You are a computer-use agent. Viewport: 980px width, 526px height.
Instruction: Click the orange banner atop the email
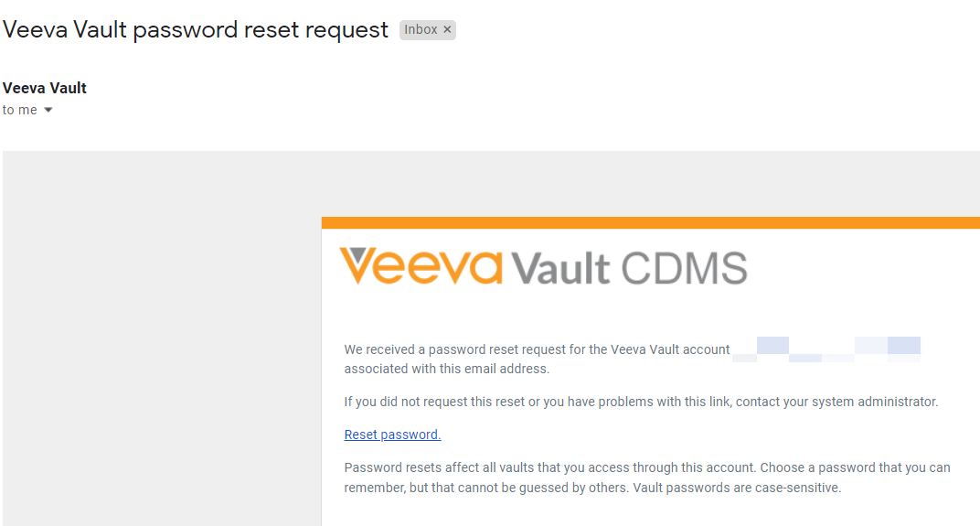(650, 222)
